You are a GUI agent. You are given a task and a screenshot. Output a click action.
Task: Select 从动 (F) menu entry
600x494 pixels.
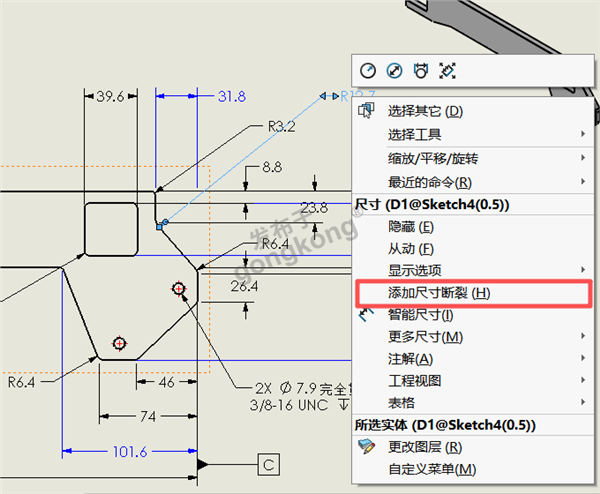(x=410, y=249)
